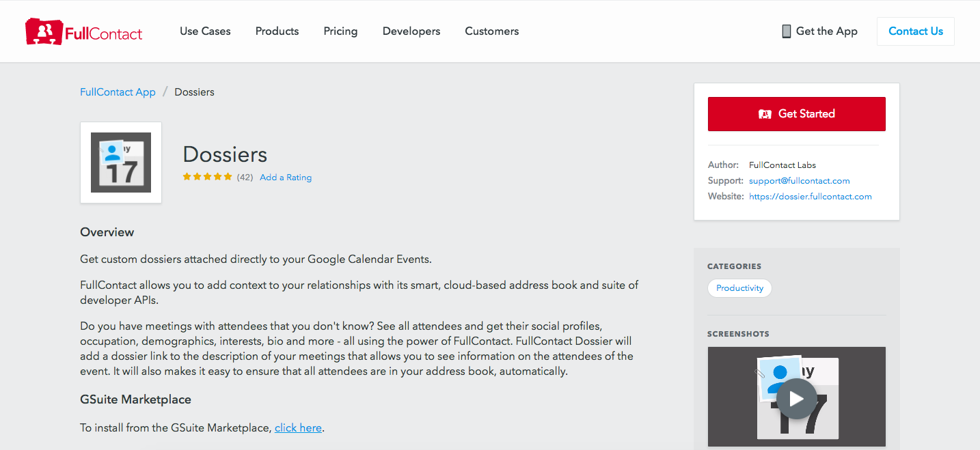Click Add a Rating link

[x=286, y=178]
